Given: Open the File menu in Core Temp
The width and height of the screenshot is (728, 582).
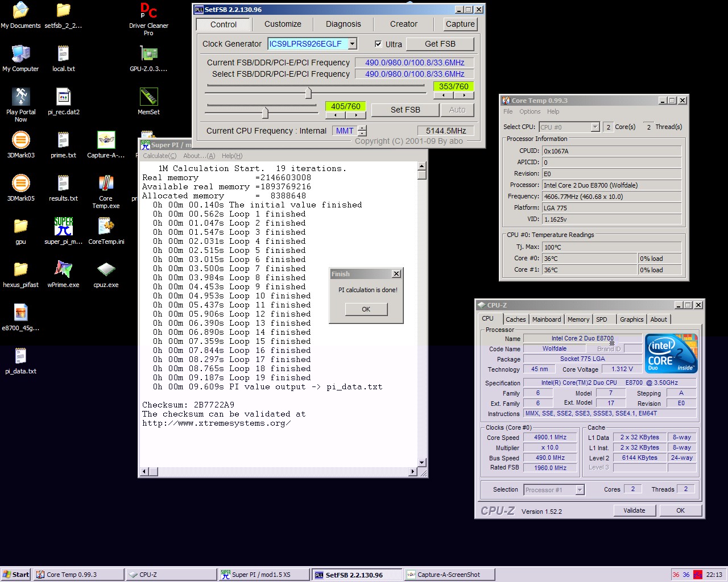Looking at the screenshot, I should pos(508,111).
